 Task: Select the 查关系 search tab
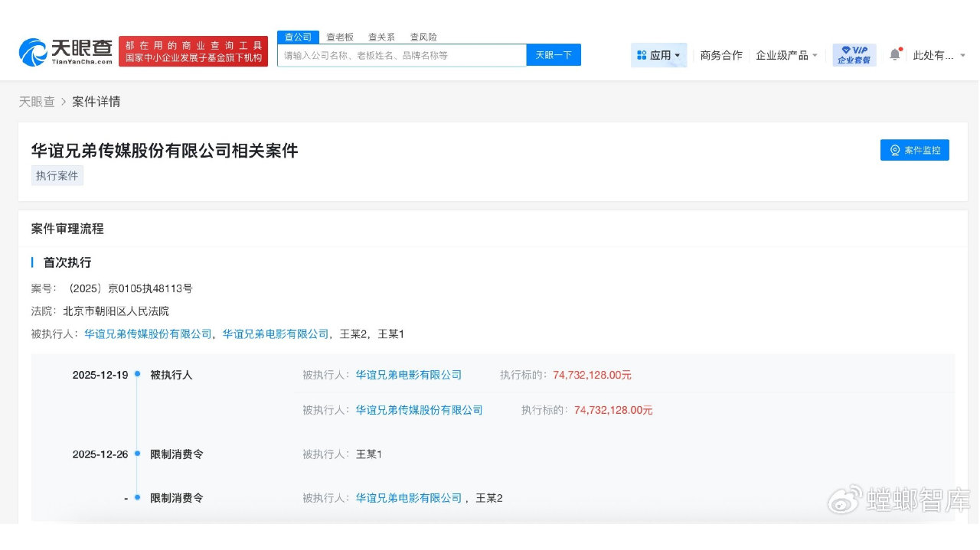click(381, 36)
